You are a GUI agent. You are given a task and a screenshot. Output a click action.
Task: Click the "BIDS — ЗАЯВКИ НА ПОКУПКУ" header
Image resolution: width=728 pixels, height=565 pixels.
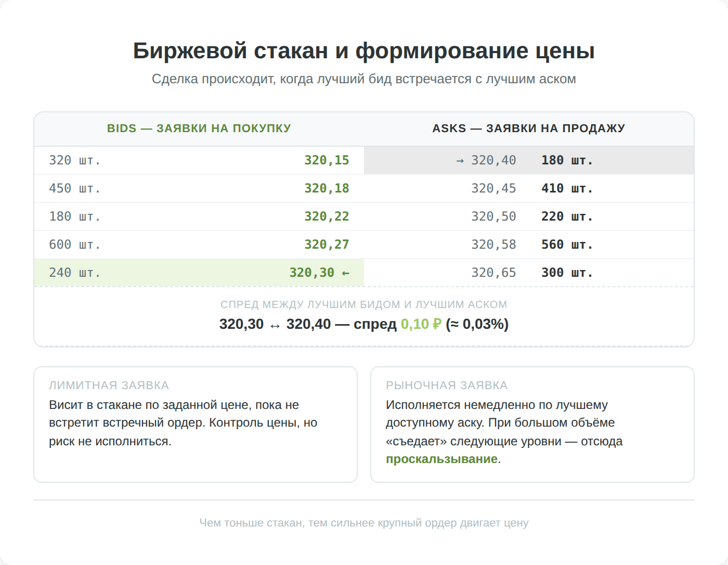click(x=199, y=129)
